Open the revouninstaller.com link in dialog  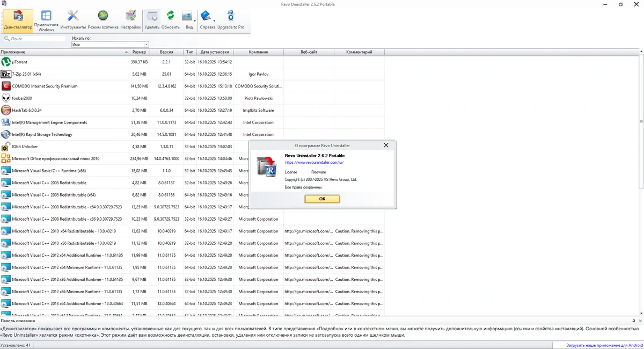tap(314, 162)
